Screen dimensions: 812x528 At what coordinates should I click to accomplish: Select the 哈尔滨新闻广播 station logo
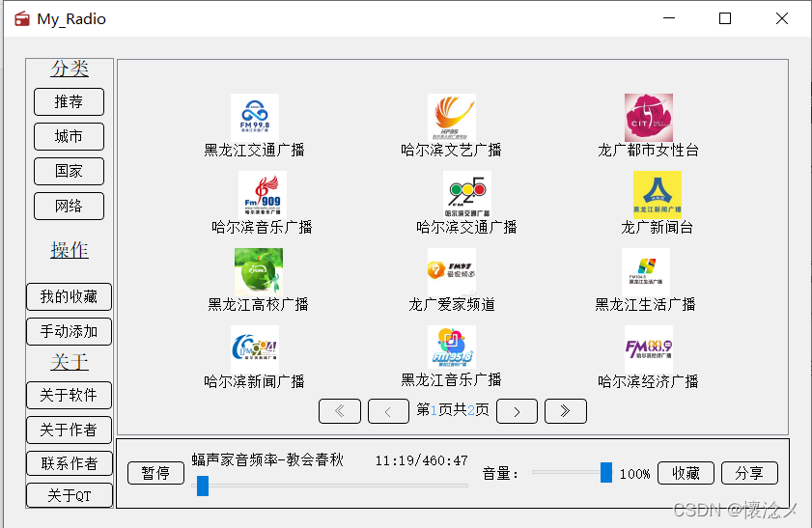(x=255, y=348)
